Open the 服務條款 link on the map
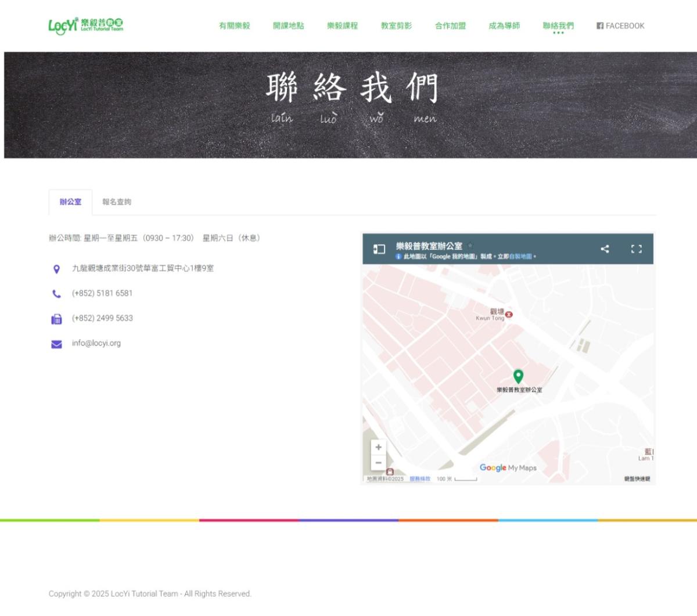This screenshot has width=697, height=616. pos(420,479)
